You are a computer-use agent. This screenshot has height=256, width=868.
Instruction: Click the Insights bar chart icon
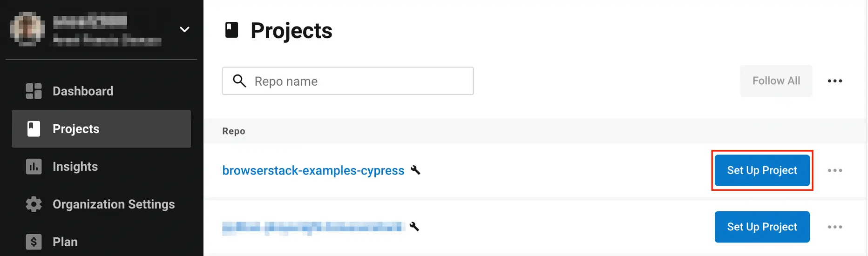tap(34, 167)
